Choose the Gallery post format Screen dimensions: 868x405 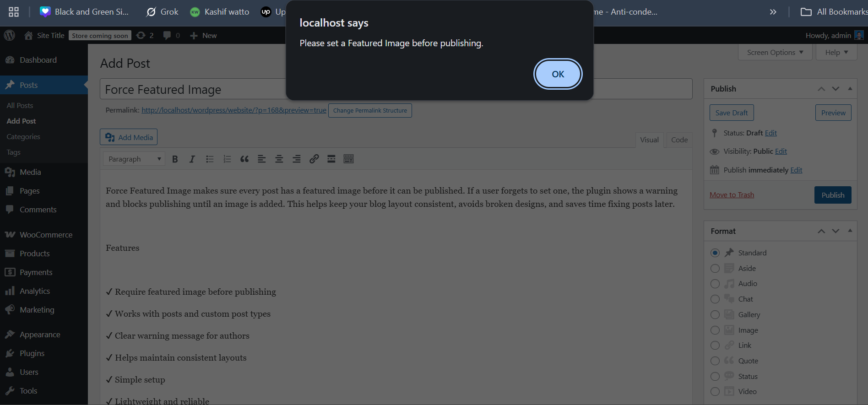point(715,315)
